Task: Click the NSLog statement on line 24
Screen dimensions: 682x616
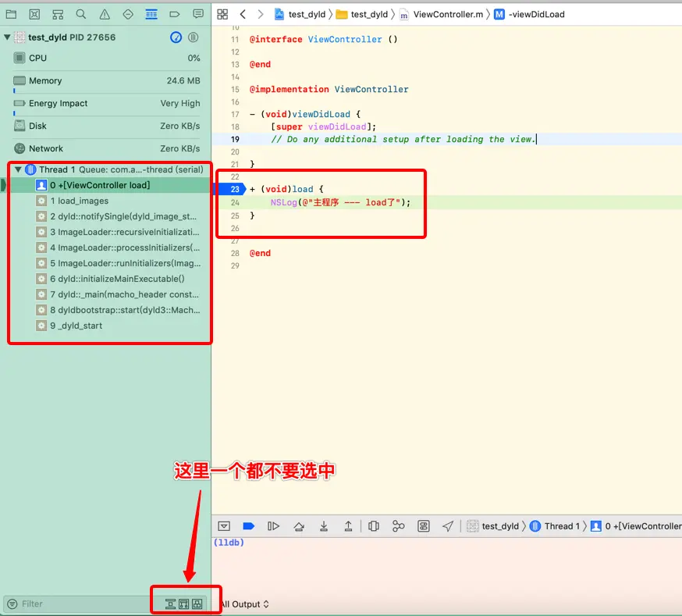Action: tap(340, 203)
